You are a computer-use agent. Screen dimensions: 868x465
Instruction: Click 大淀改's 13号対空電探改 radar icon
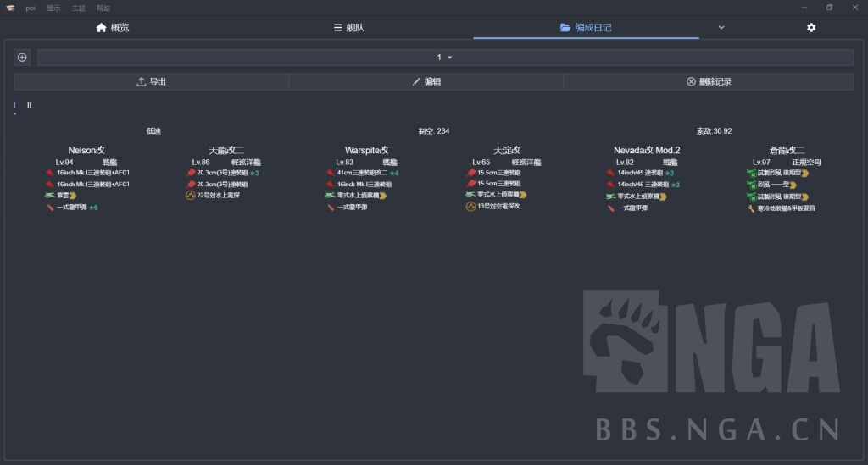(471, 207)
